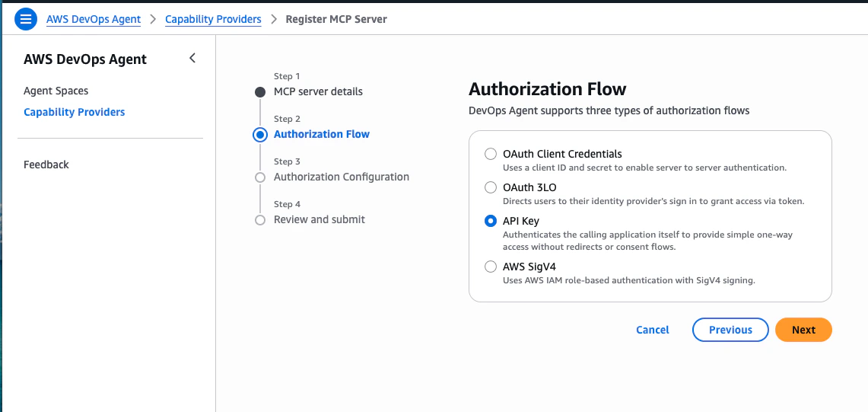The height and width of the screenshot is (412, 868).
Task: Select AWS SigV4 radio button
Action: click(491, 267)
